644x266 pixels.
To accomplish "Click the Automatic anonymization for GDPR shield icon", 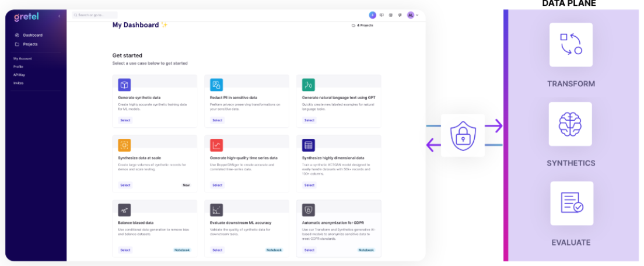I will (309, 210).
